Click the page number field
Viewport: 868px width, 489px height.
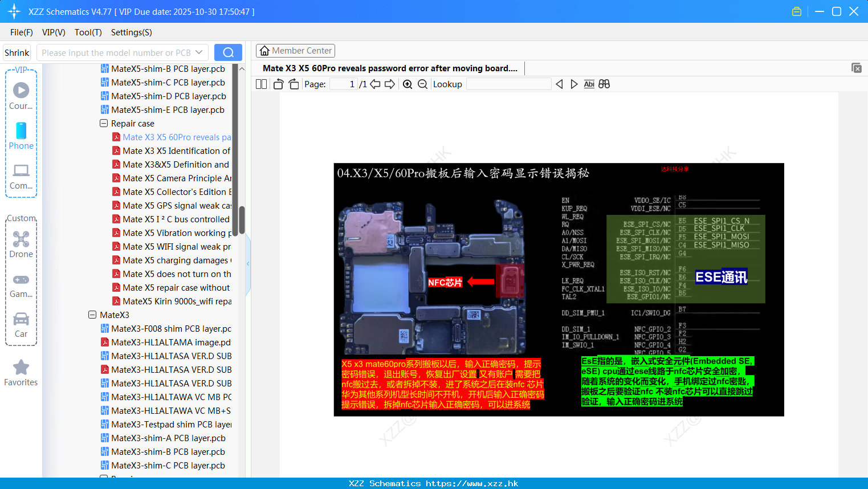pyautogui.click(x=343, y=84)
